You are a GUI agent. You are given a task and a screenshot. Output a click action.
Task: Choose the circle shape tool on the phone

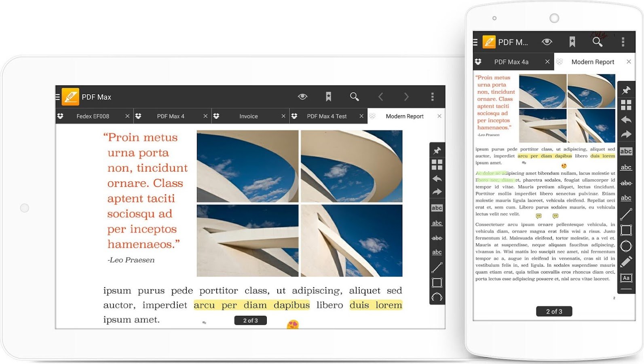pyautogui.click(x=626, y=245)
